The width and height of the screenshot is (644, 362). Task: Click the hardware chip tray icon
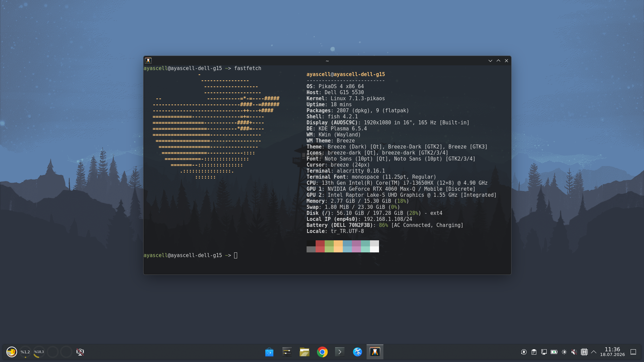584,352
